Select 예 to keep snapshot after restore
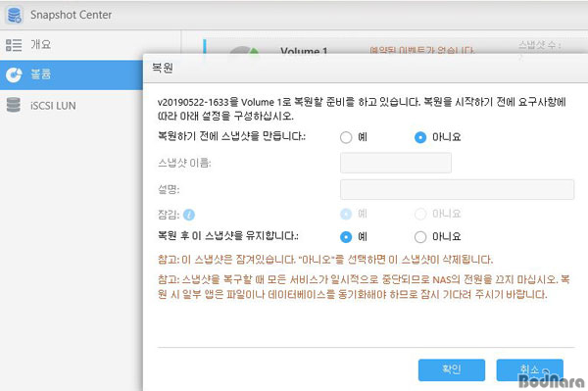Viewport: 588px width, 391px height. coord(346,237)
